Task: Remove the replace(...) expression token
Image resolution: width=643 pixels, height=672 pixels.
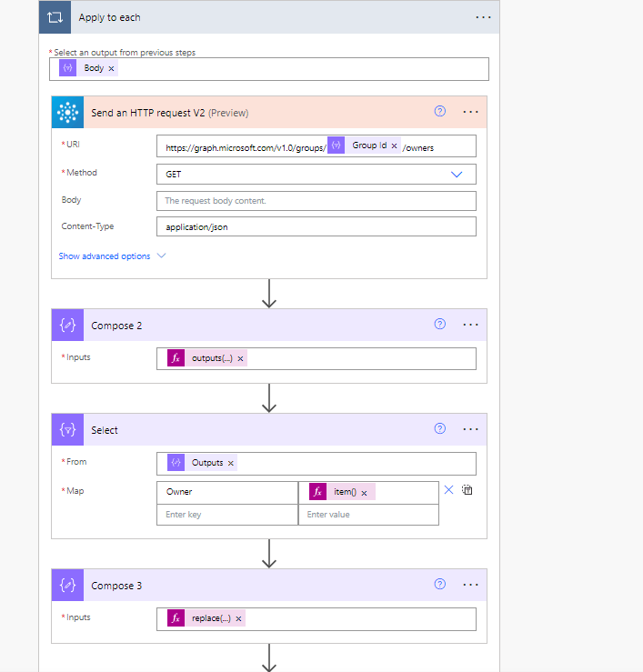Action: (x=238, y=619)
